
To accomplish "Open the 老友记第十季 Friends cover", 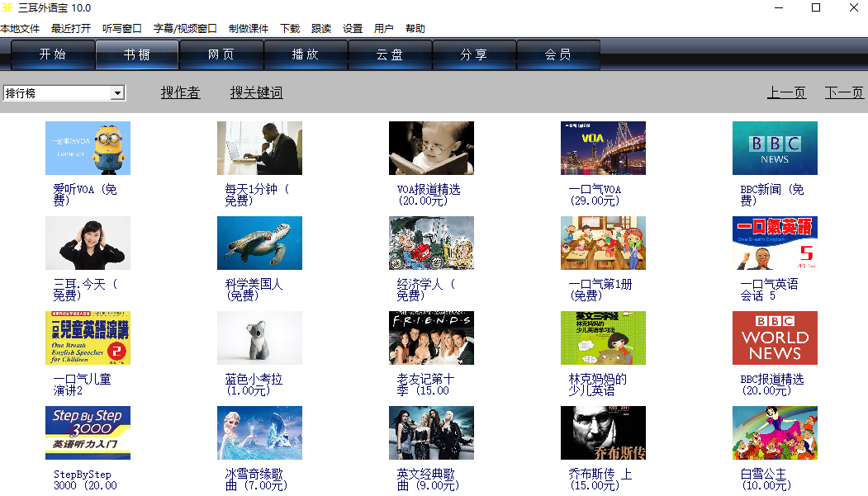I will (431, 338).
